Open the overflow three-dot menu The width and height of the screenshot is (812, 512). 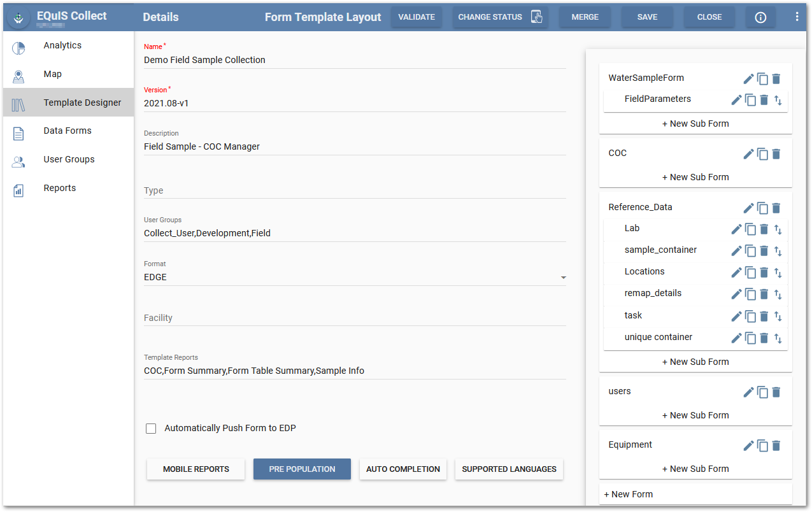[797, 16]
